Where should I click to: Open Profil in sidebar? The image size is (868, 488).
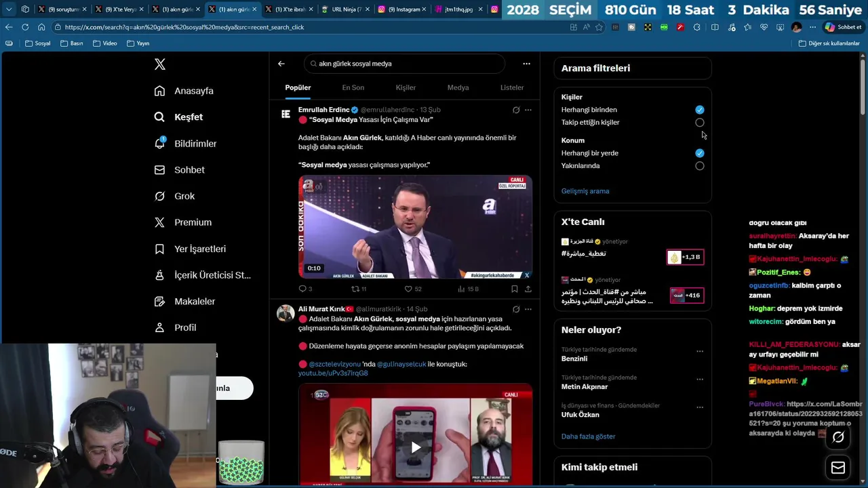[x=175, y=327]
